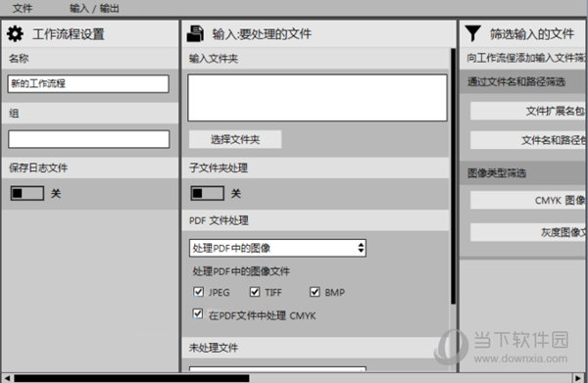Screen dimensions: 588x383
Task: Open the 文件 menu
Action: tap(23, 8)
